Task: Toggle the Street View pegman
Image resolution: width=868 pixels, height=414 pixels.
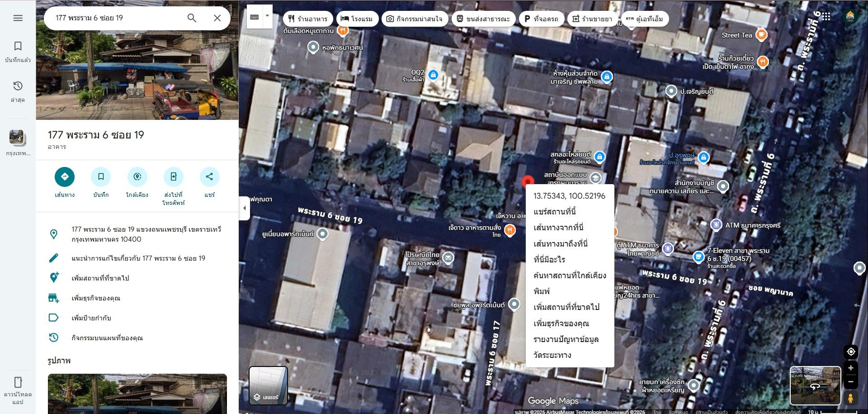Action: coord(851,398)
